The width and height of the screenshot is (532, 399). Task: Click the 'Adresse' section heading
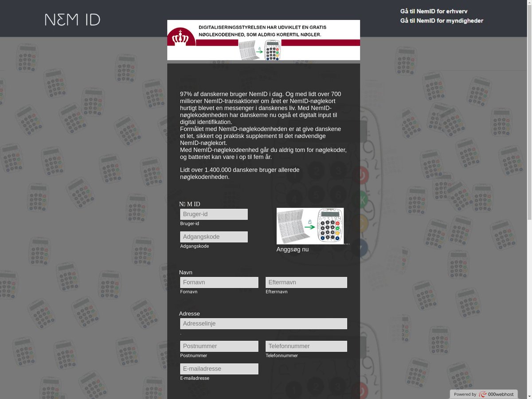[x=189, y=313]
